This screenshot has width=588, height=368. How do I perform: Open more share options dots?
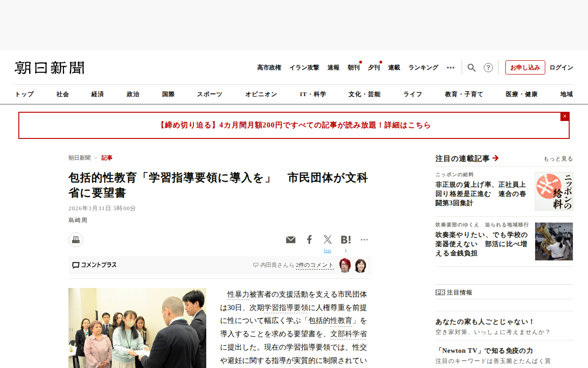[364, 240]
